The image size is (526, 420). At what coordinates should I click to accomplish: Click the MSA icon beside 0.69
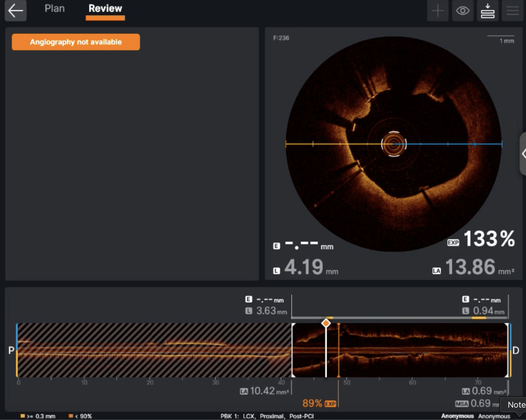click(462, 404)
